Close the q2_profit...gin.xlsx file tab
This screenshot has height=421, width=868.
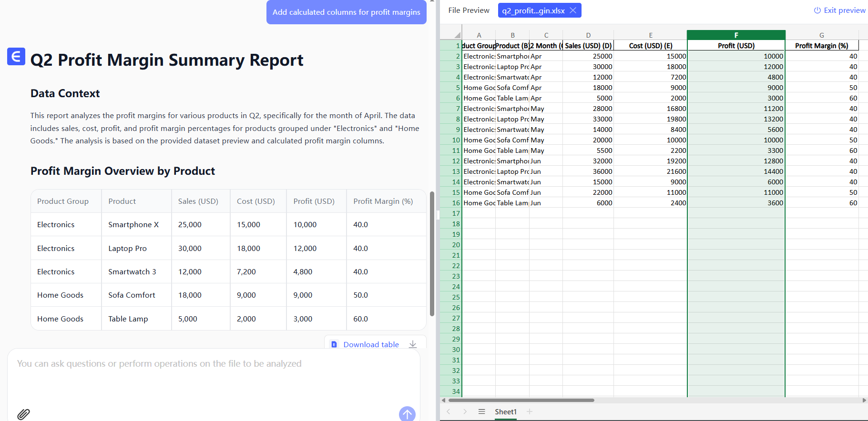(573, 10)
